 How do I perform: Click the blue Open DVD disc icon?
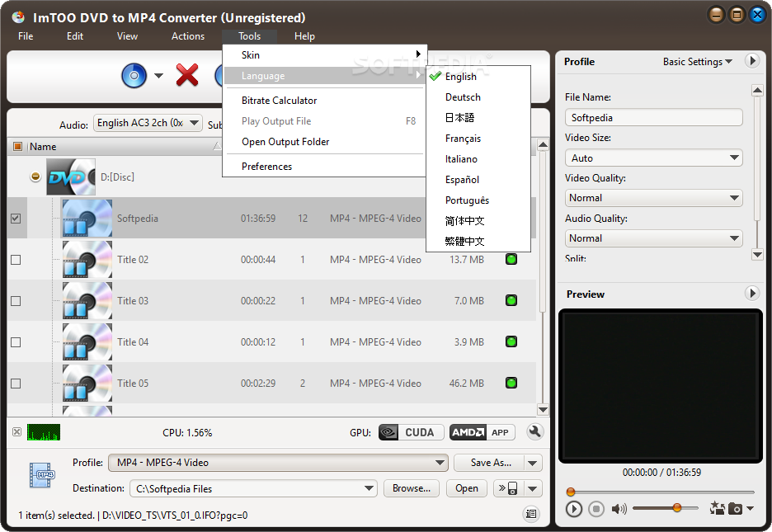pos(134,76)
